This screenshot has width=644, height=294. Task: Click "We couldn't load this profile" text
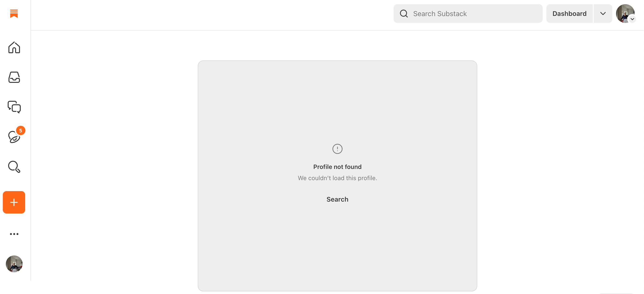(337, 178)
